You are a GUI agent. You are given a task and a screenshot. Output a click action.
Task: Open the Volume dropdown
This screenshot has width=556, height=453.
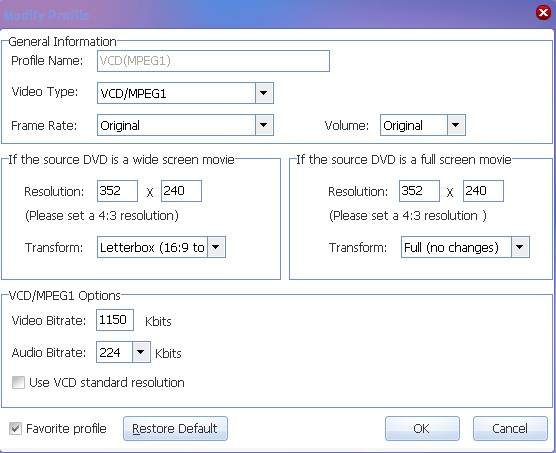tap(456, 125)
